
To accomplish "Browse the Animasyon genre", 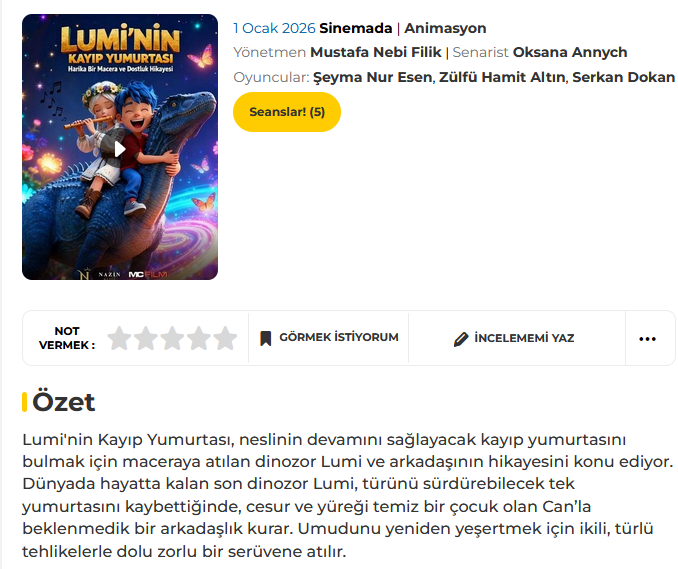I will tap(445, 28).
